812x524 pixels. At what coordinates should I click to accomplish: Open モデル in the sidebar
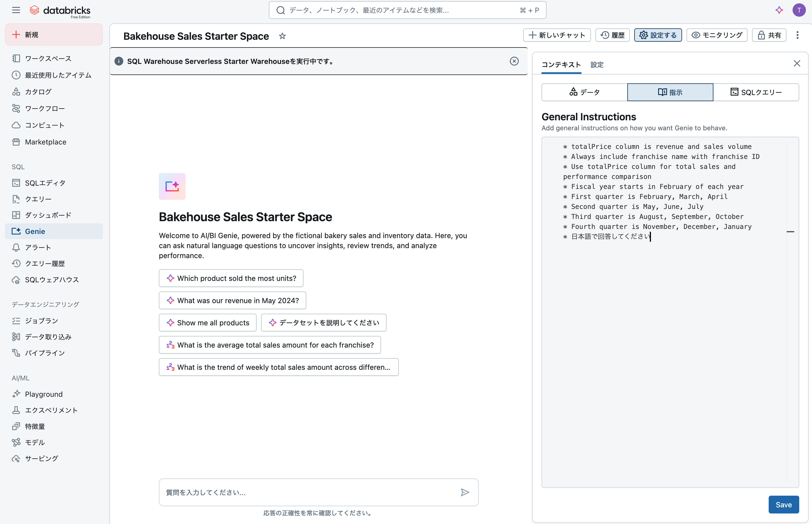pyautogui.click(x=54, y=442)
